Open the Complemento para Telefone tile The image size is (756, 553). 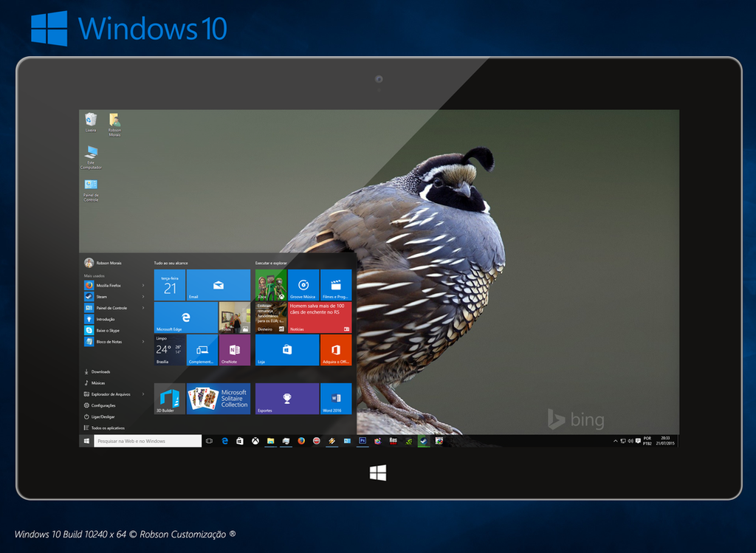pos(202,349)
